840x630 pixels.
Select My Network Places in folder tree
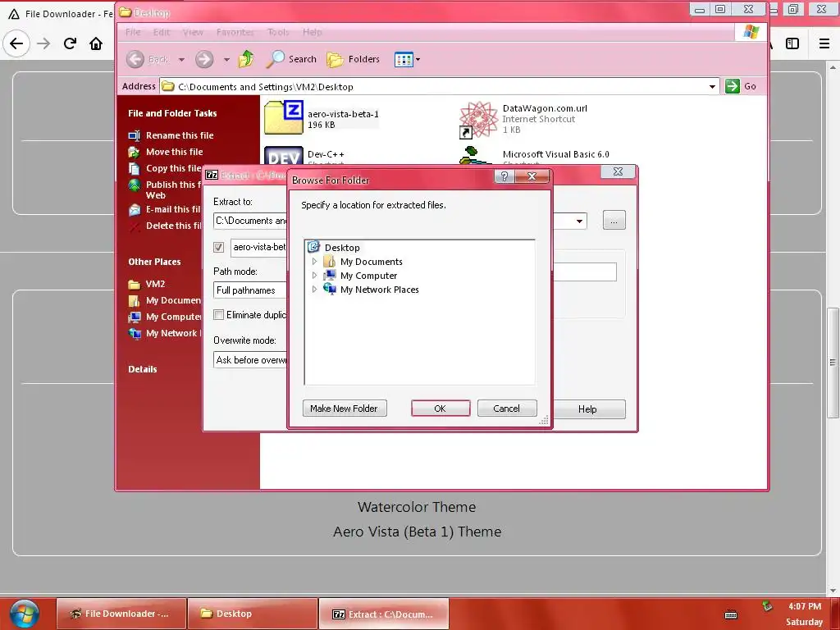[x=379, y=290]
